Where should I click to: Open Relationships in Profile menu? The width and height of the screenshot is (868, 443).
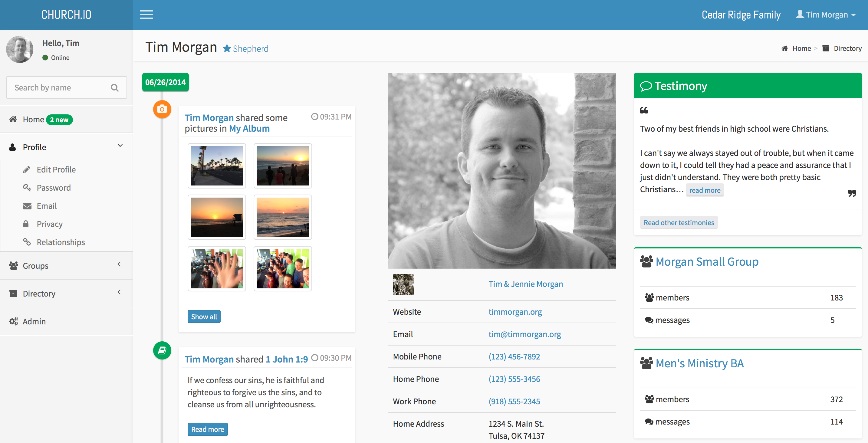tap(61, 242)
